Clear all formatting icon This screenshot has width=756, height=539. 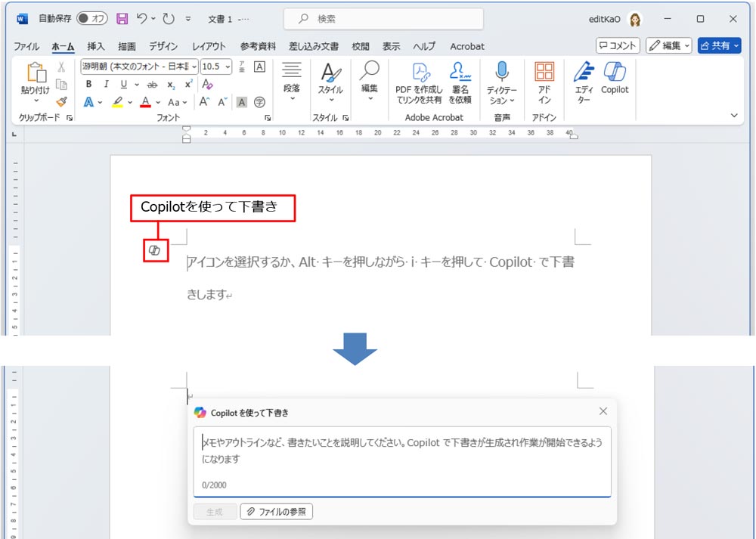point(208,84)
